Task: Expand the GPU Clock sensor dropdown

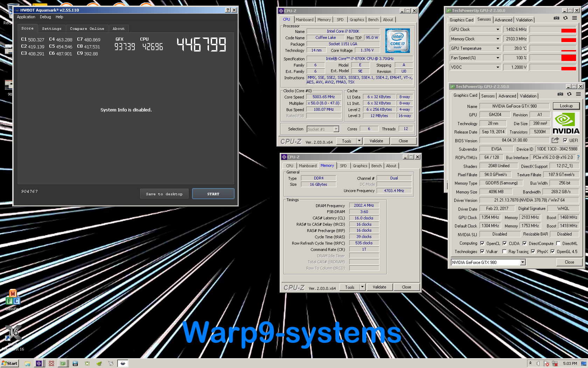Action: (x=498, y=29)
